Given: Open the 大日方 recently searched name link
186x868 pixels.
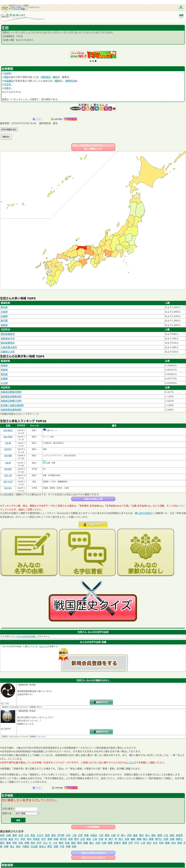Looking at the screenshot, I should (x=40, y=835).
